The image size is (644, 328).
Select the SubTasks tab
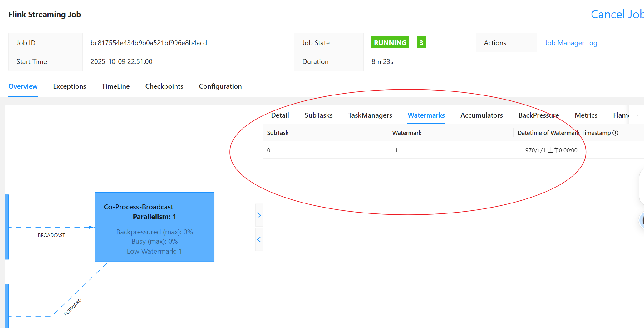pyautogui.click(x=318, y=115)
